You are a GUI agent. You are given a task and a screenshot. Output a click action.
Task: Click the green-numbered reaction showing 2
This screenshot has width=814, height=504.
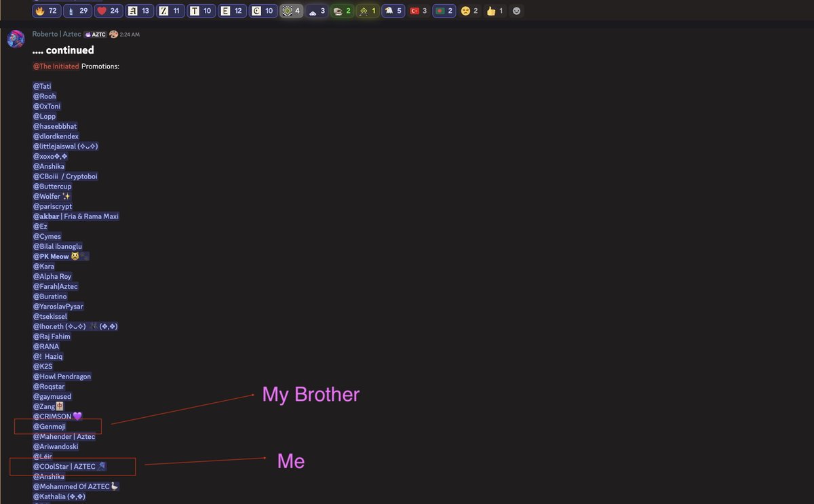click(342, 11)
